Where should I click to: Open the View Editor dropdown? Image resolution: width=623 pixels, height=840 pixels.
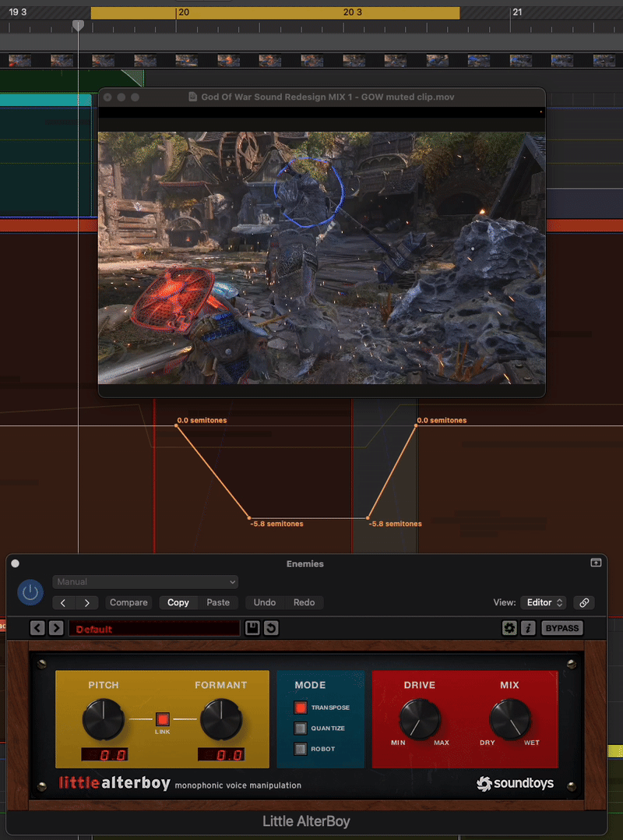(x=544, y=602)
